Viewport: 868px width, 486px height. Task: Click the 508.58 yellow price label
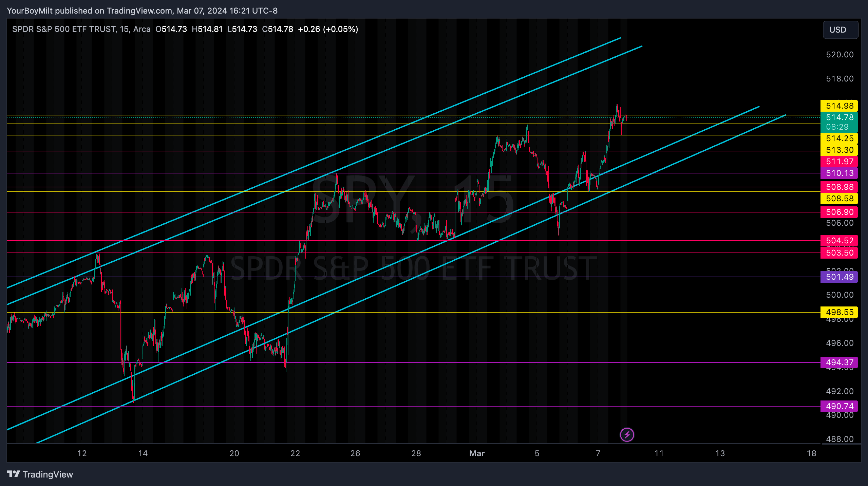click(839, 199)
